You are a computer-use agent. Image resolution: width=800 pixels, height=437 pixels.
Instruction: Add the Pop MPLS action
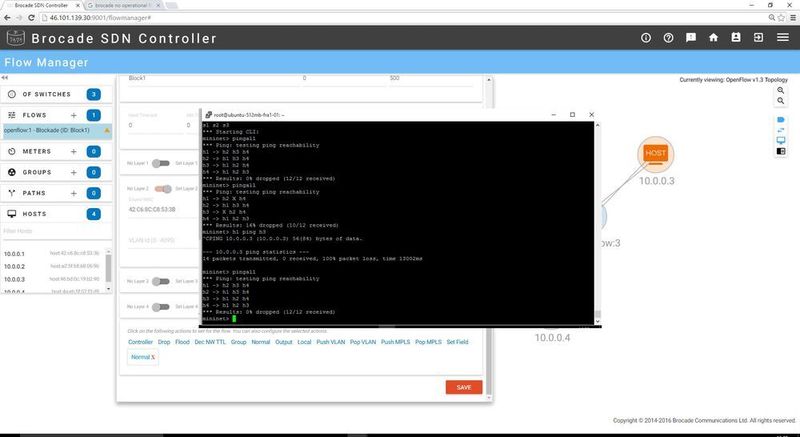(x=428, y=342)
